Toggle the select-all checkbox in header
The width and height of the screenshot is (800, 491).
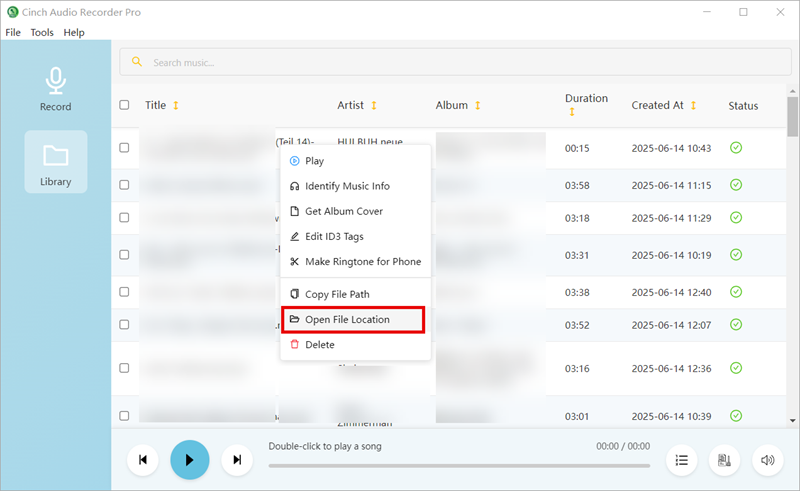coord(124,105)
